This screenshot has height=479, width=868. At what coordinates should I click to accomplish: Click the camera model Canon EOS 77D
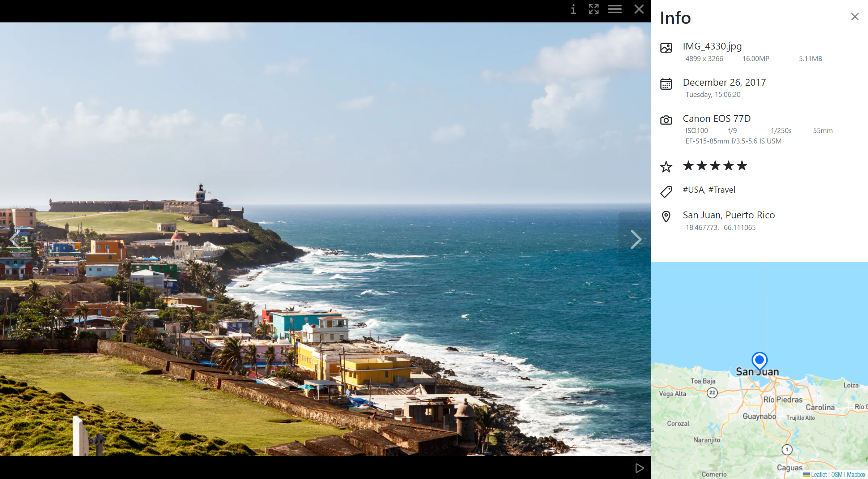[x=717, y=119]
